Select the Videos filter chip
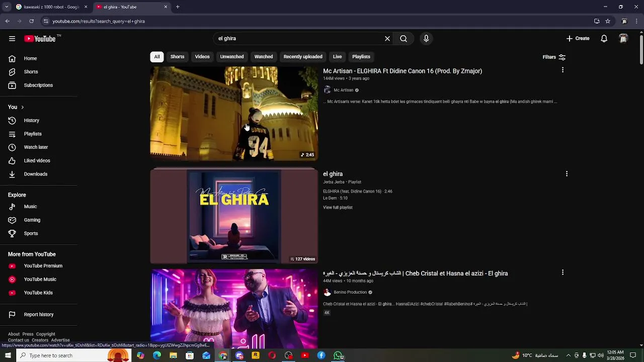The height and width of the screenshot is (362, 644). point(202,57)
